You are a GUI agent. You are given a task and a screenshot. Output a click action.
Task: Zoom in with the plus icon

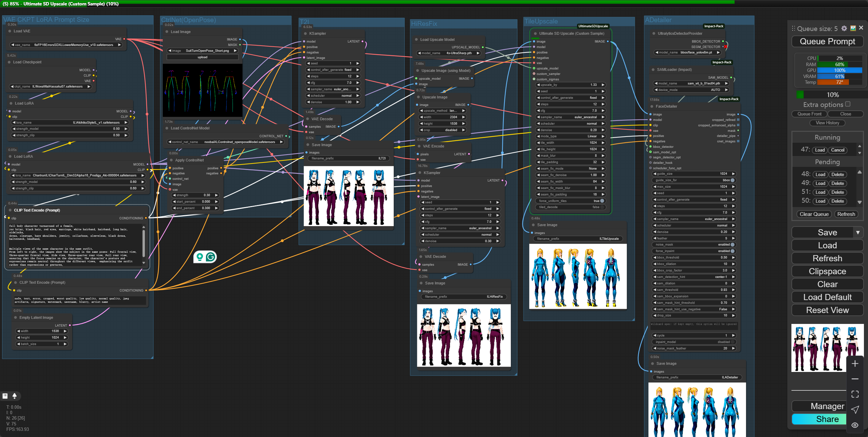855,364
